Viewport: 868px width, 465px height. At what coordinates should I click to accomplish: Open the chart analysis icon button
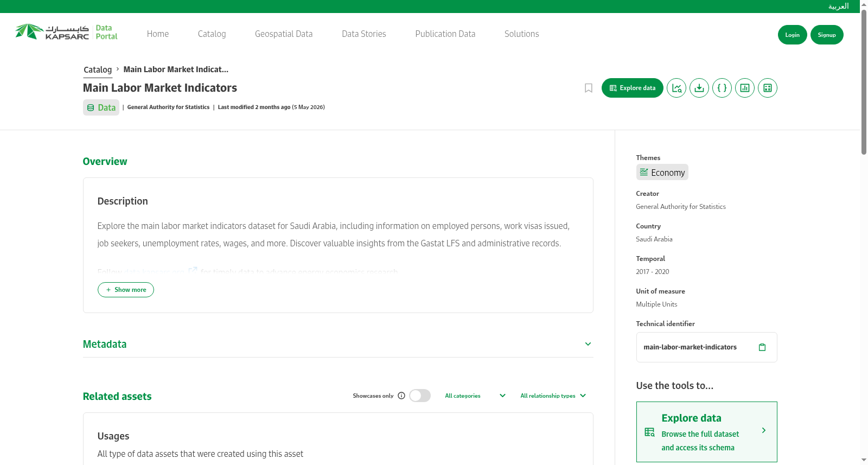[x=676, y=88]
